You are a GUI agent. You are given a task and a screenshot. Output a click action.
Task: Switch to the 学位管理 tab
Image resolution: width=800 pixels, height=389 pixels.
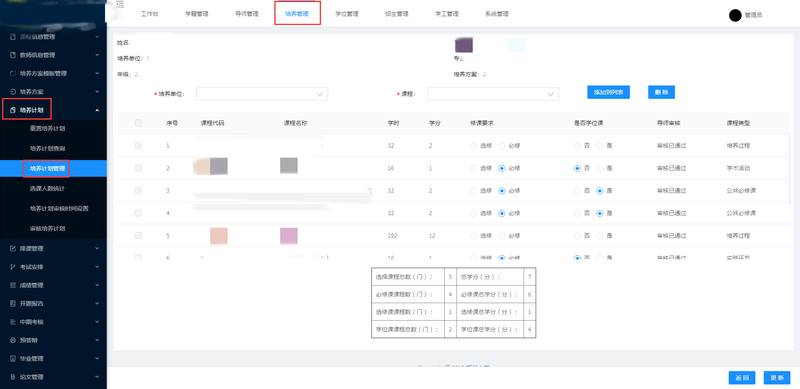(346, 14)
